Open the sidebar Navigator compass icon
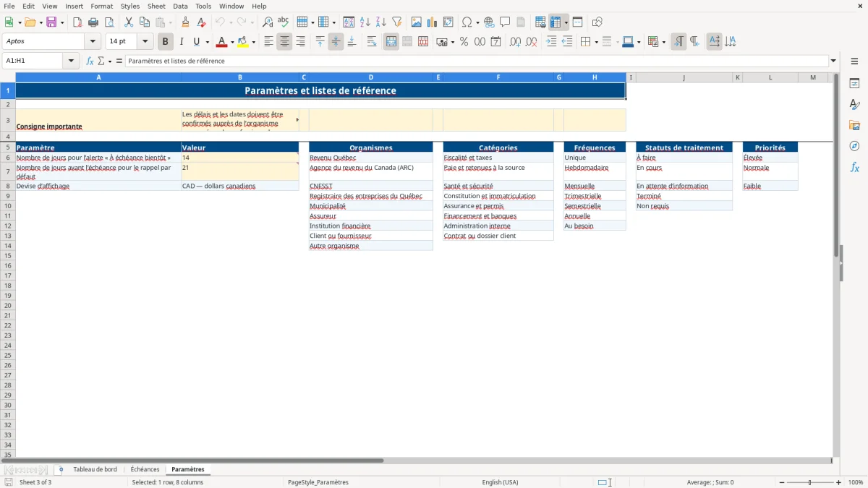 pos(854,146)
